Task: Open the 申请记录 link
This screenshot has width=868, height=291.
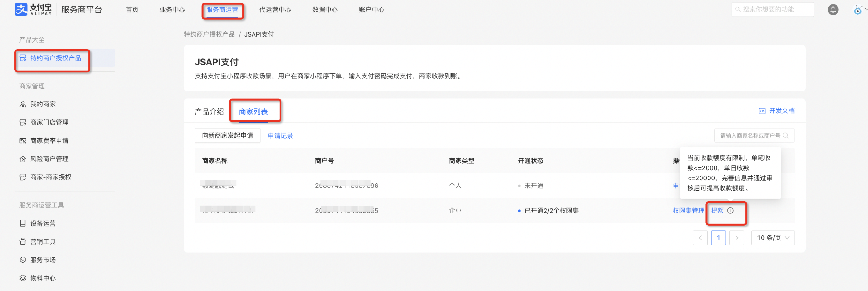Action: 280,135
